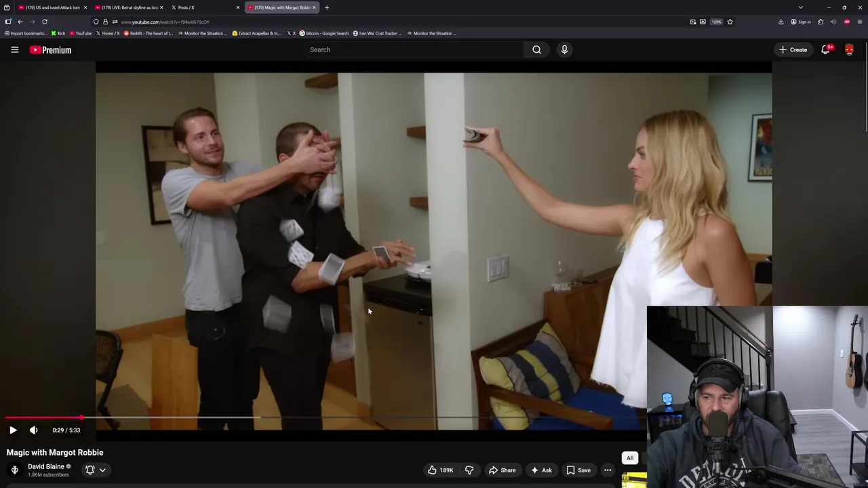This screenshot has width=868, height=488.
Task: Open the browser application hamburger menu
Action: tap(860, 22)
